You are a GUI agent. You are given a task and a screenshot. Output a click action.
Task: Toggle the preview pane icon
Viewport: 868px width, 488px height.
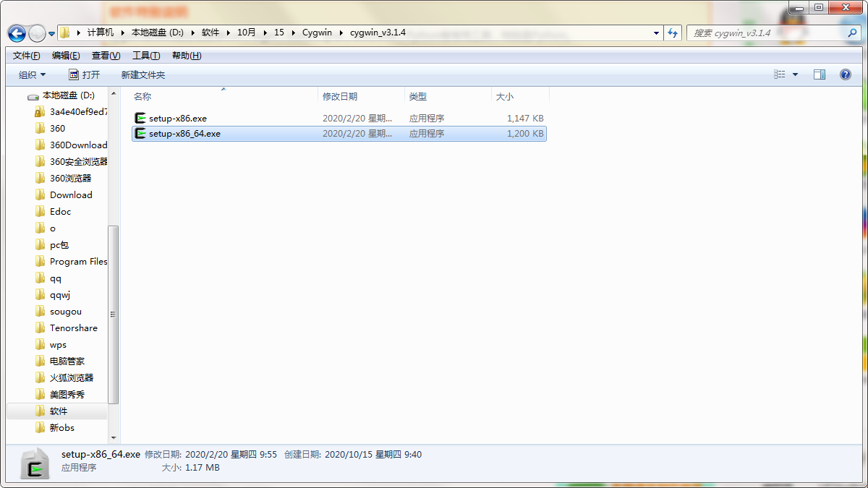click(820, 74)
